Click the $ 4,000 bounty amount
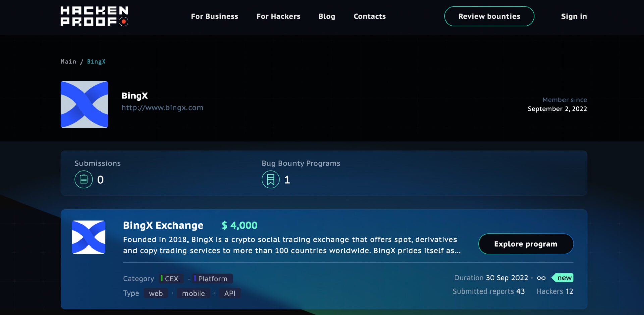This screenshot has width=644, height=315. point(239,225)
